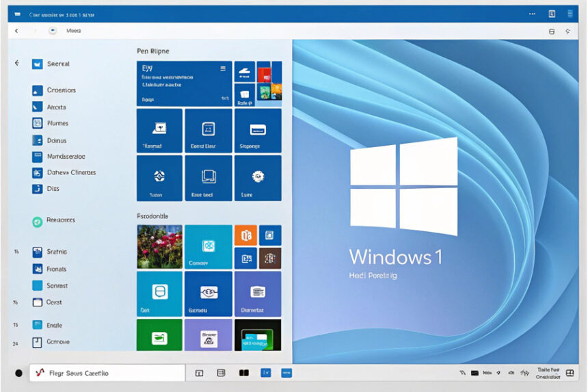Open the teal Comeqv tile

point(208,247)
